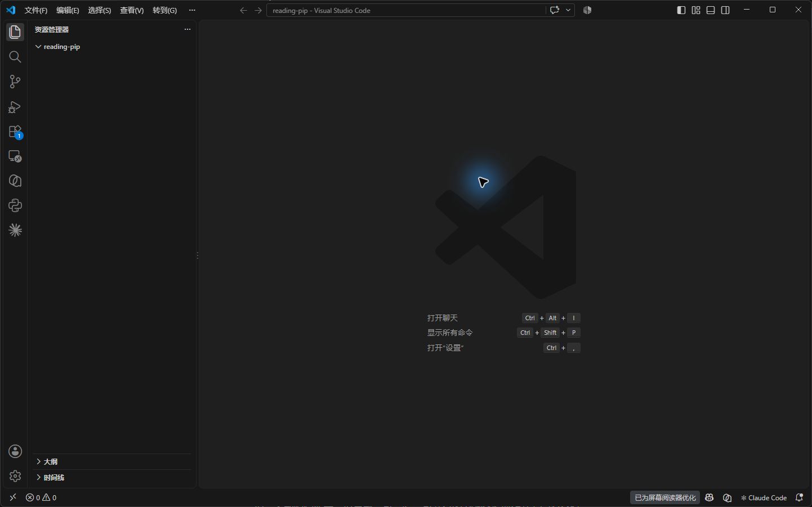Open the 查看(V) menu
812x507 pixels.
tap(132, 10)
